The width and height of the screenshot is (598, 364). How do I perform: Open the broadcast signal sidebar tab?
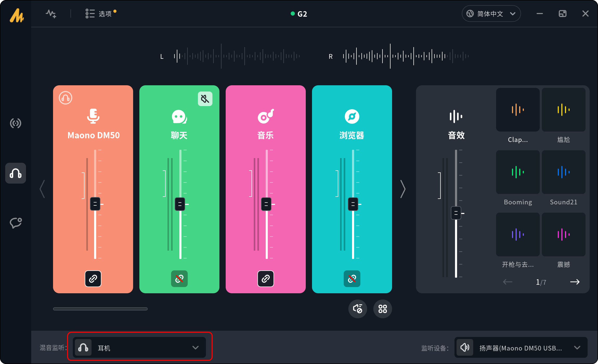16,123
